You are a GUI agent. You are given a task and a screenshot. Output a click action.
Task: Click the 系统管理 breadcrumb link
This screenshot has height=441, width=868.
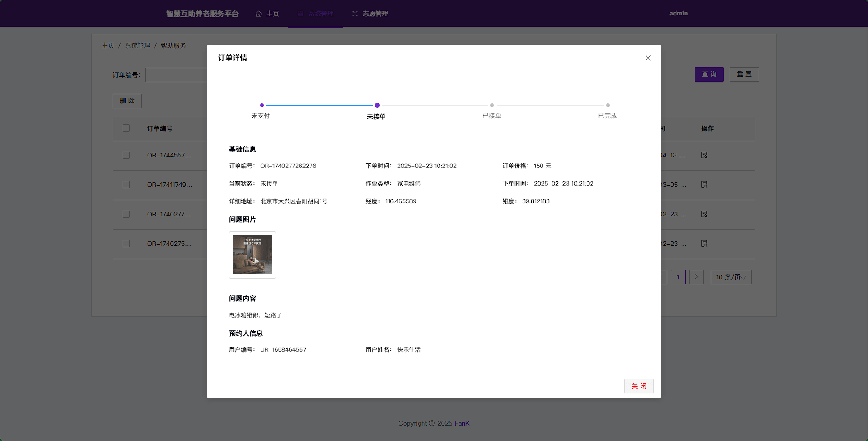click(138, 45)
